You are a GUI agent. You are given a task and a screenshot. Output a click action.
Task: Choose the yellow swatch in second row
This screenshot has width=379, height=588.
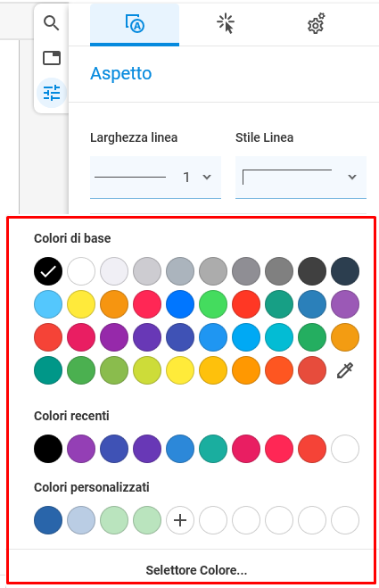tap(81, 304)
